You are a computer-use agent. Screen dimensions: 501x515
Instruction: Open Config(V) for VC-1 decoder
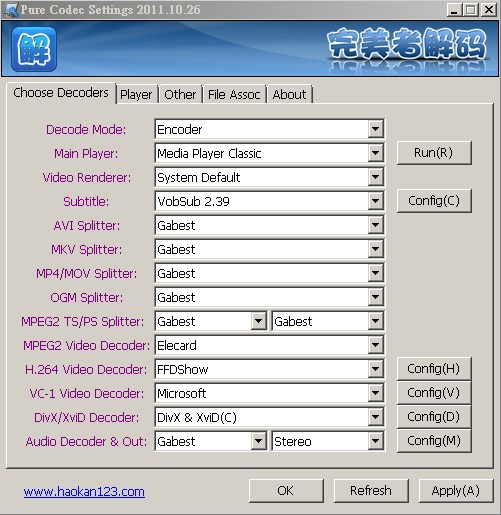[x=434, y=393]
